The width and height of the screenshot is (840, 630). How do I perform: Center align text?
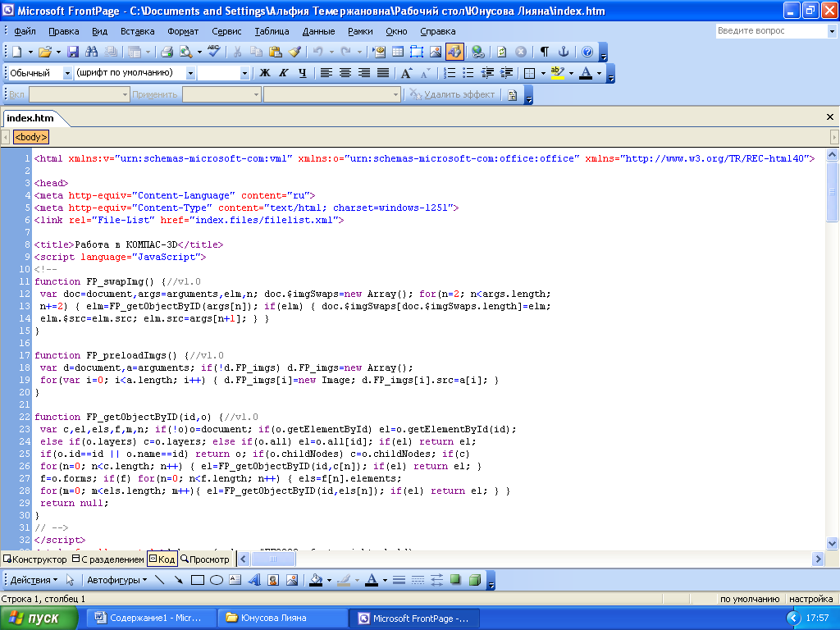point(345,73)
